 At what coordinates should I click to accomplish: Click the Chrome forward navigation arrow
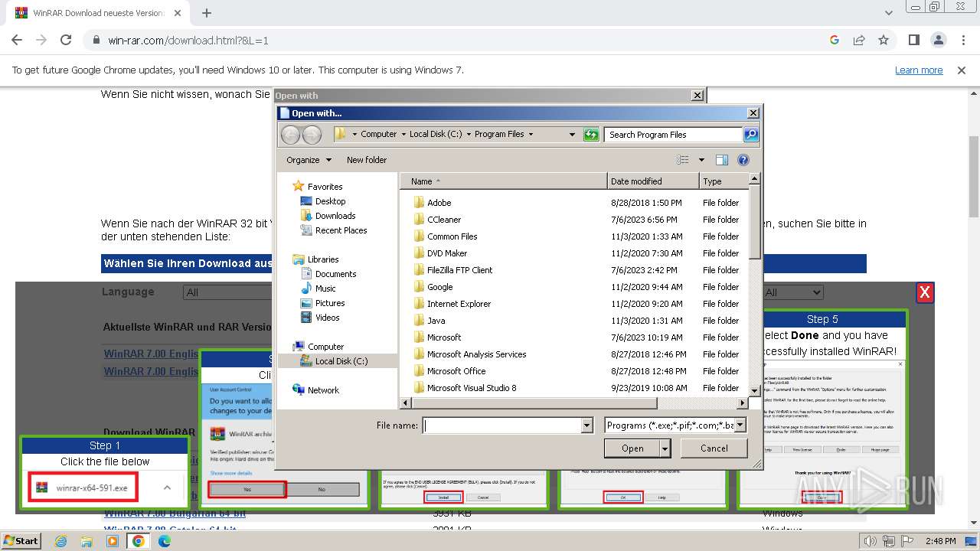tap(41, 41)
